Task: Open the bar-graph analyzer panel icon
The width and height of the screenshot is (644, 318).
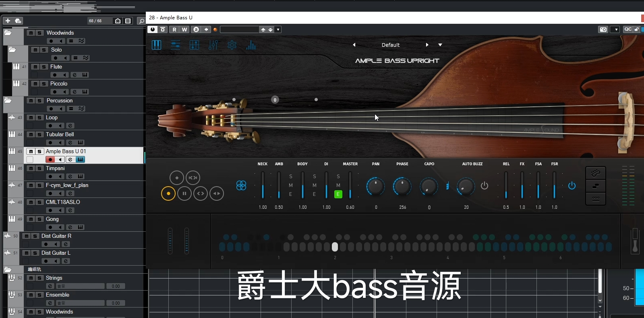Action: click(x=251, y=45)
